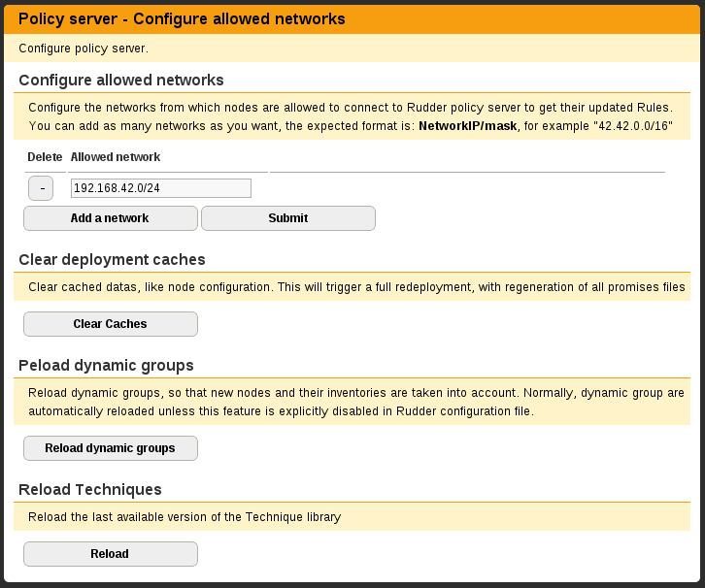Click the allowed network input field
Image resolution: width=705 pixels, height=588 pixels.
click(161, 188)
